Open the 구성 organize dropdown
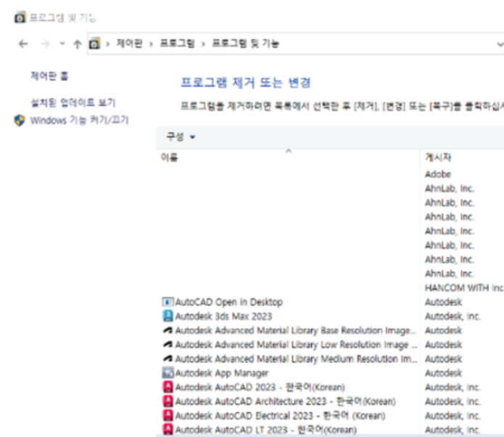Viewport: 504px width, 437px height. pos(181,136)
